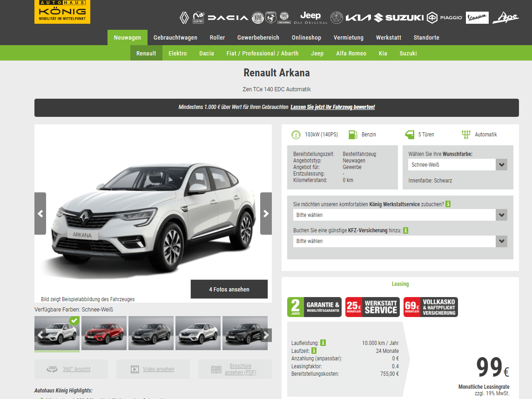Select the Elektro submenu tab
This screenshot has width=532, height=399.
coord(178,53)
